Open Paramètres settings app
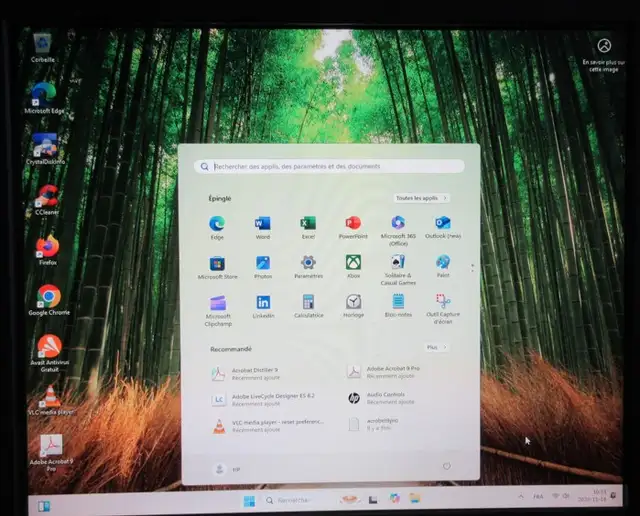640x516 pixels. point(309,267)
